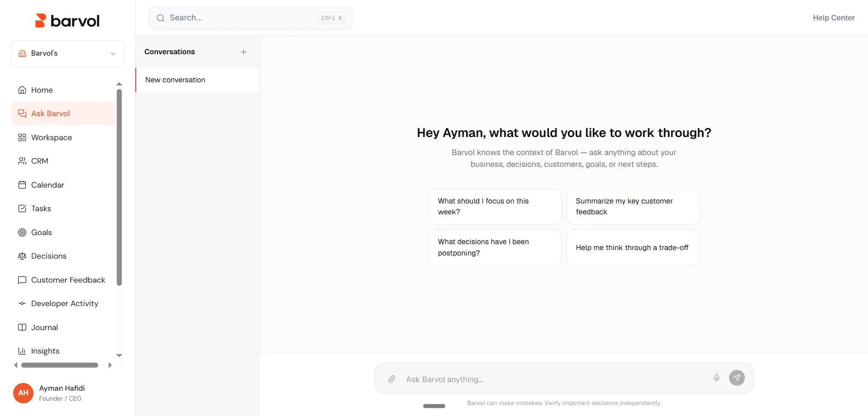Click the Ctrl K shortcut badge
Screen dimensions: 868x416
pyautogui.click(x=332, y=18)
